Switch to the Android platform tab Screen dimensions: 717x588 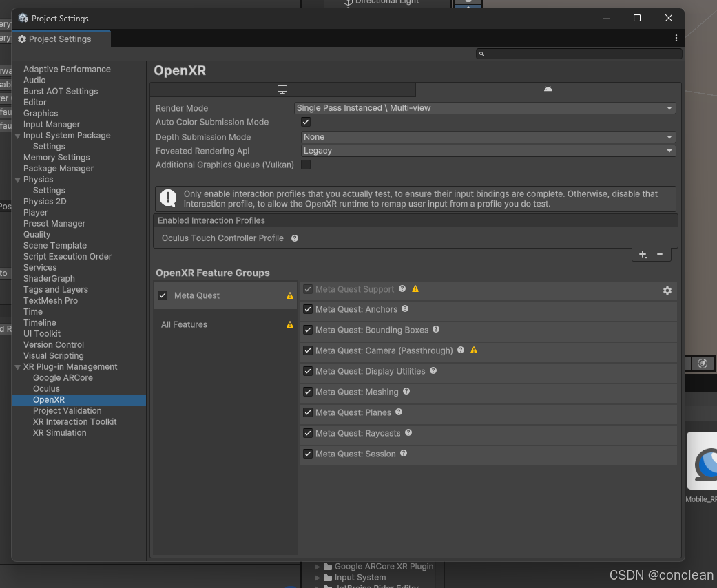pyautogui.click(x=548, y=89)
